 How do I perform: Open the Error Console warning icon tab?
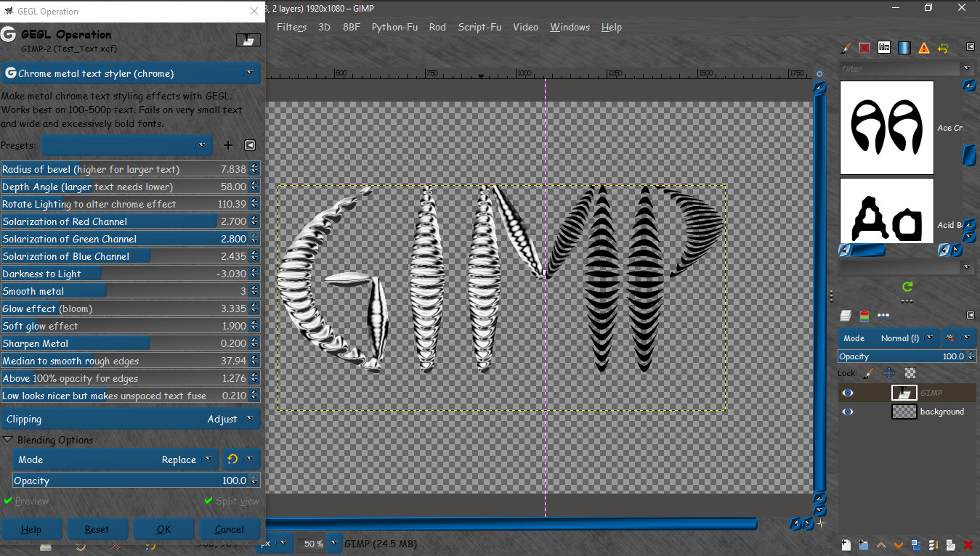pos(924,48)
